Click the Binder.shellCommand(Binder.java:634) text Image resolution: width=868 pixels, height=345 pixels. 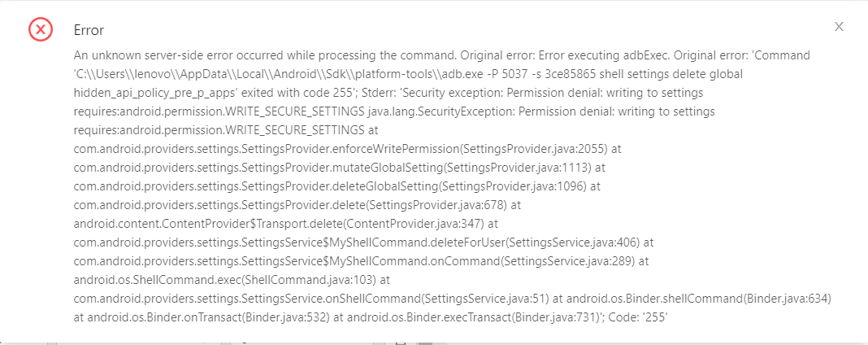tap(692, 299)
